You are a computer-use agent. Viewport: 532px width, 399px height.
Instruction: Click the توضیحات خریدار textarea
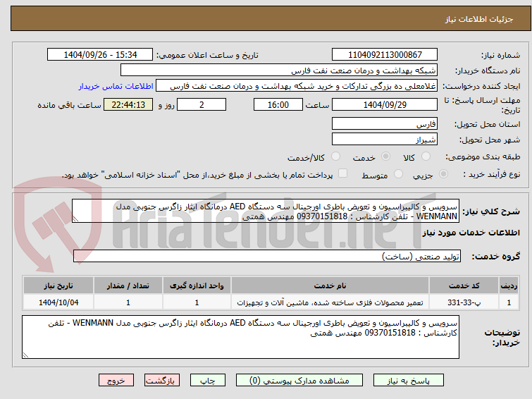point(240,337)
